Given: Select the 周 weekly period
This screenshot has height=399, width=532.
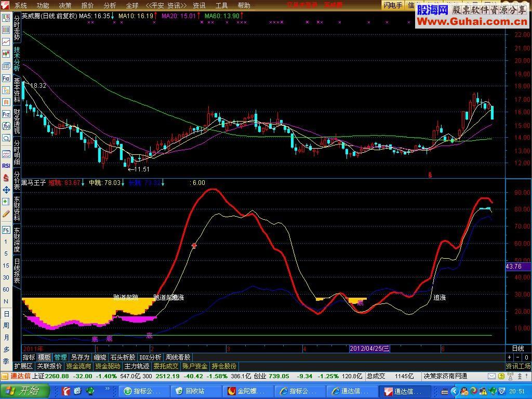Looking at the screenshot, I should coord(6,326).
